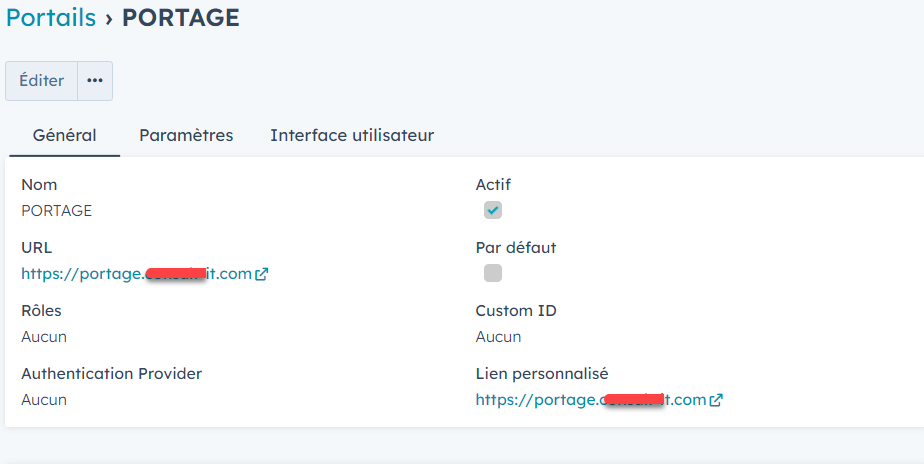Open the Interface utilisateur tab
Image resolution: width=924 pixels, height=464 pixels.
(352, 135)
